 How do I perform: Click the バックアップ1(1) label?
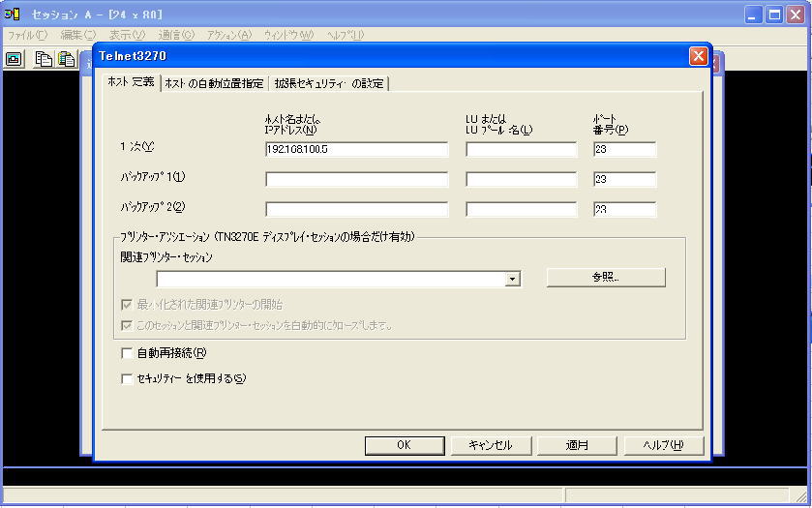pyautogui.click(x=152, y=176)
